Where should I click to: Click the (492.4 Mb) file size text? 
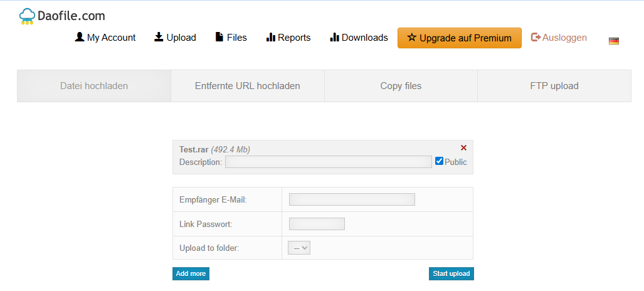point(230,150)
